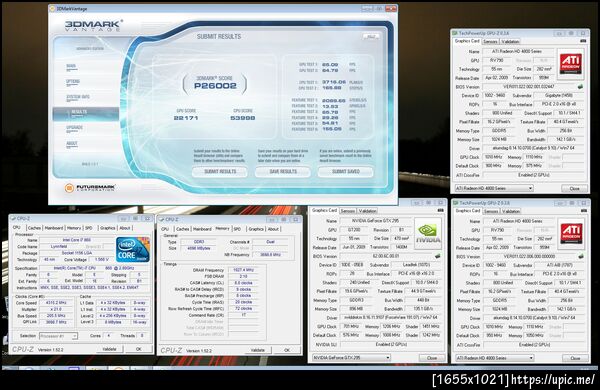Click the title bar icon of the ATI AIB GPU-Z window
Viewport: 600px width, 390px height.
pyautogui.click(x=455, y=203)
